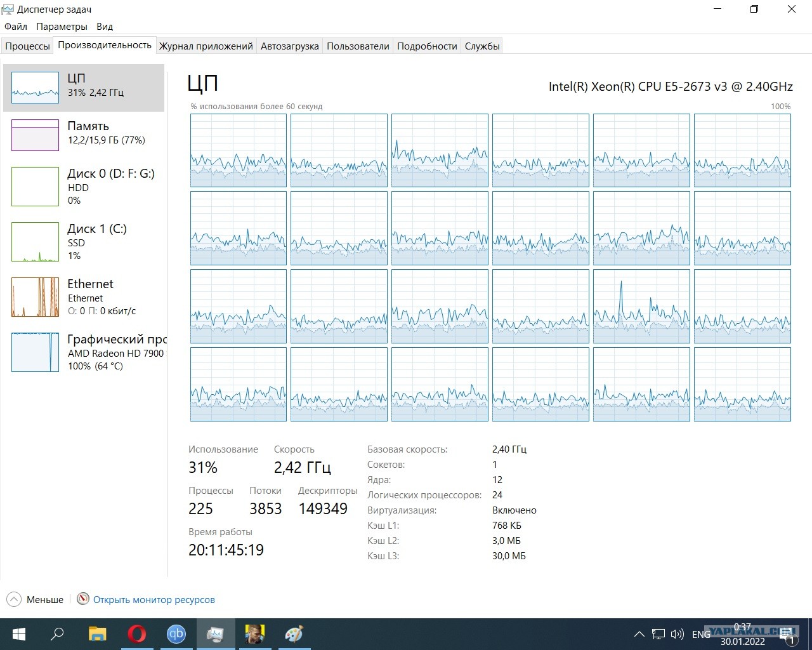812x650 pixels.
Task: Open the Файл menu
Action: coord(16,27)
